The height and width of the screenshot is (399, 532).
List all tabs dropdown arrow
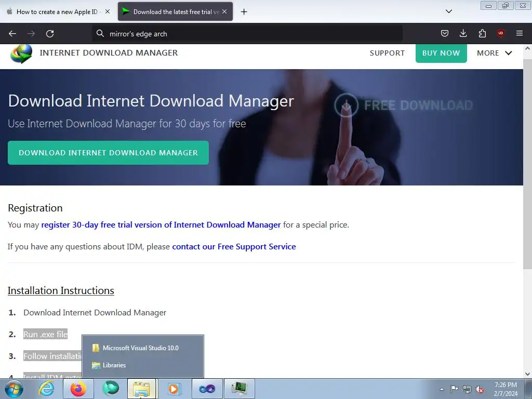449,11
